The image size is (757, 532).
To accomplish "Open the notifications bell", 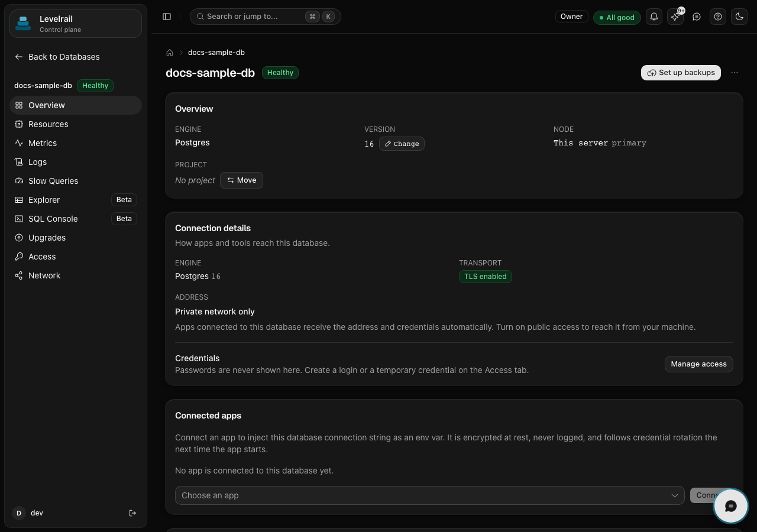I will [x=654, y=17].
